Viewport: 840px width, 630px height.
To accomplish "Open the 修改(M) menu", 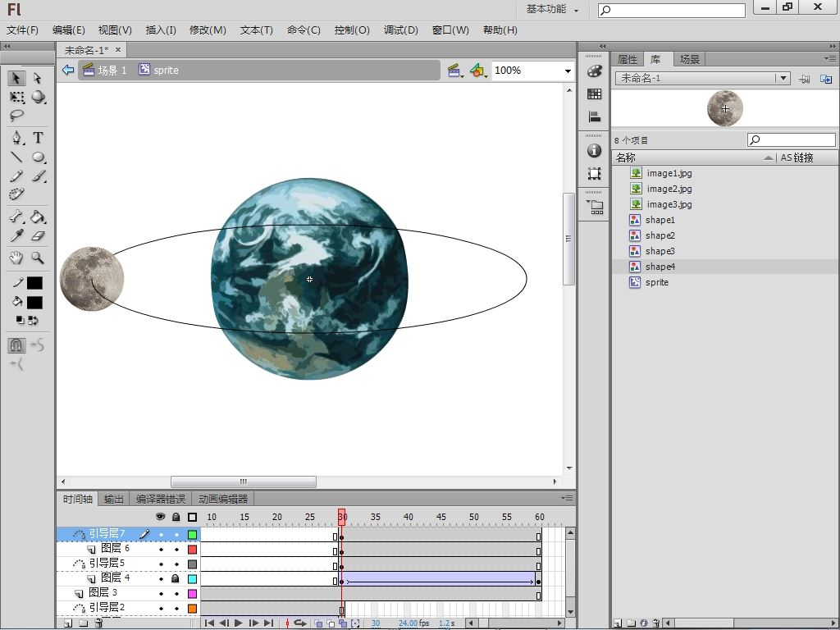I will coord(208,30).
